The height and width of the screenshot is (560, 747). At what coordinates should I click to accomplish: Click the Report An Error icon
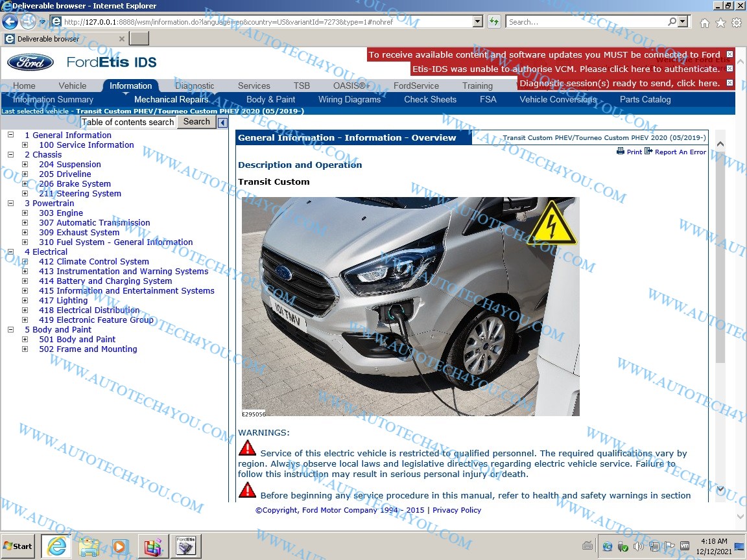point(648,152)
